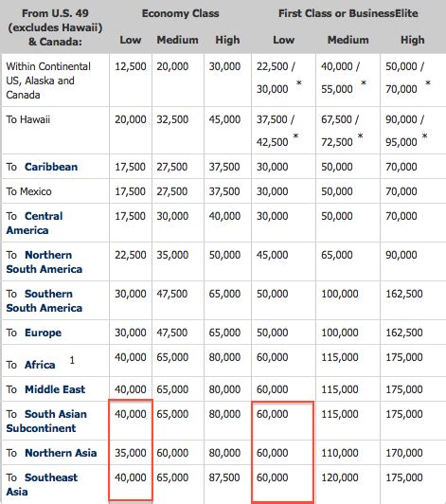Open the South Asian Subcontinent link
Viewport: 446px width, 504px height.
tap(46, 421)
